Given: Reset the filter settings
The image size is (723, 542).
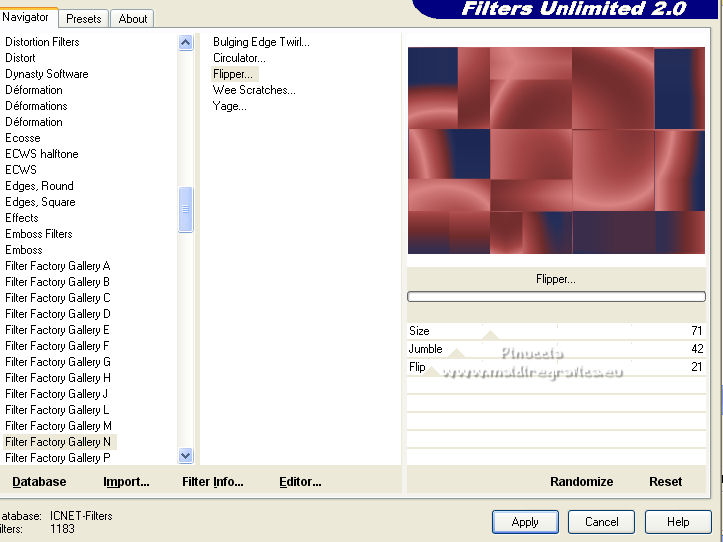Looking at the screenshot, I should click(665, 482).
